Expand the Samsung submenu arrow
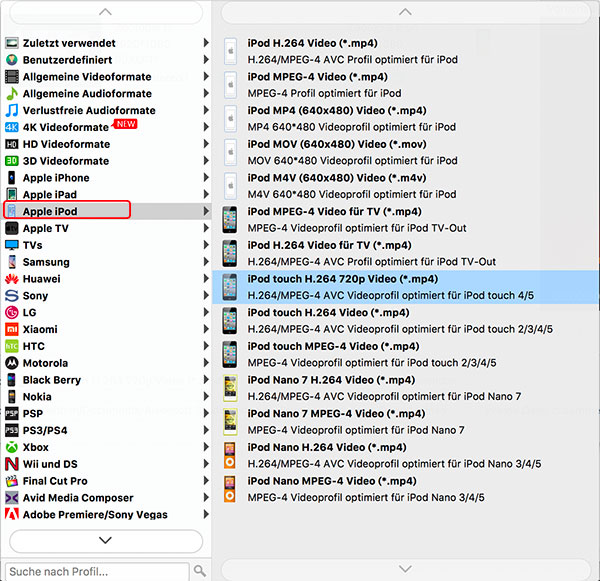This screenshot has width=600, height=581. point(206,261)
